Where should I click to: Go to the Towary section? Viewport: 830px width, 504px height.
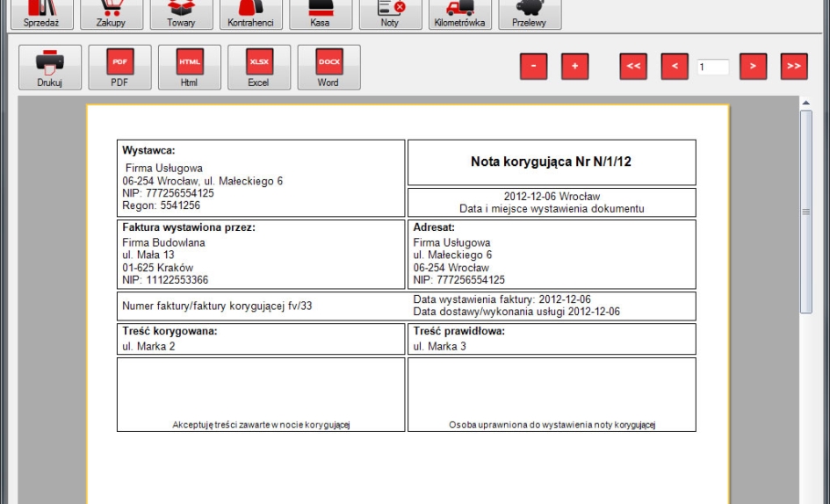(181, 13)
